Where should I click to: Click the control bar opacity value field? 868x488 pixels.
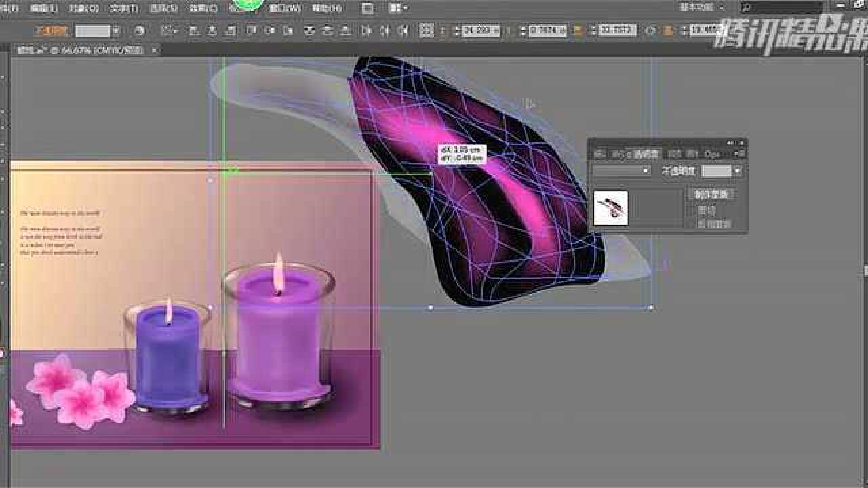(x=93, y=31)
